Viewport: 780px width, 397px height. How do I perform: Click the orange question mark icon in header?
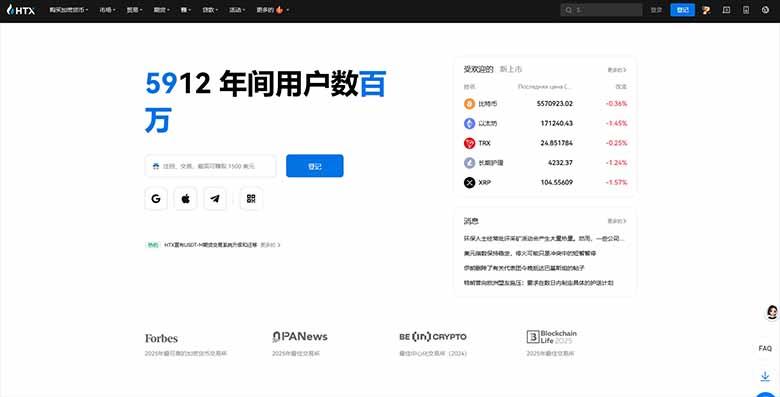(706, 10)
